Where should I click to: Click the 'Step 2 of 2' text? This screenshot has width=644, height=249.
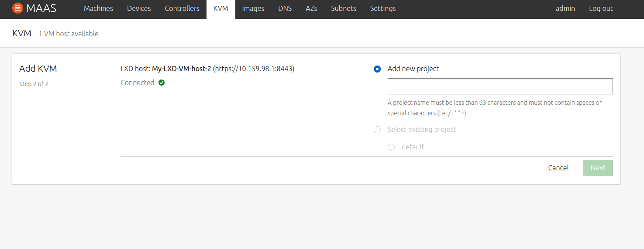click(34, 84)
